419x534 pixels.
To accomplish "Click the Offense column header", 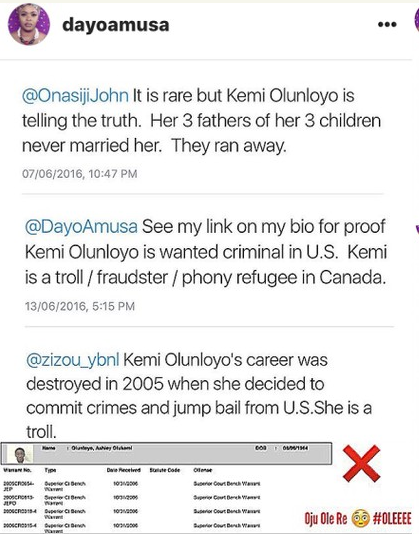I will [x=203, y=470].
